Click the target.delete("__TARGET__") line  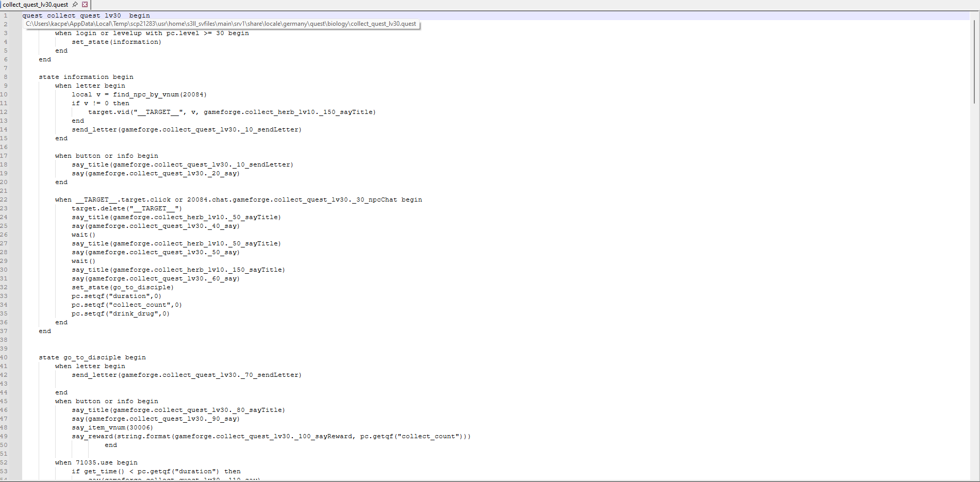pyautogui.click(x=126, y=209)
